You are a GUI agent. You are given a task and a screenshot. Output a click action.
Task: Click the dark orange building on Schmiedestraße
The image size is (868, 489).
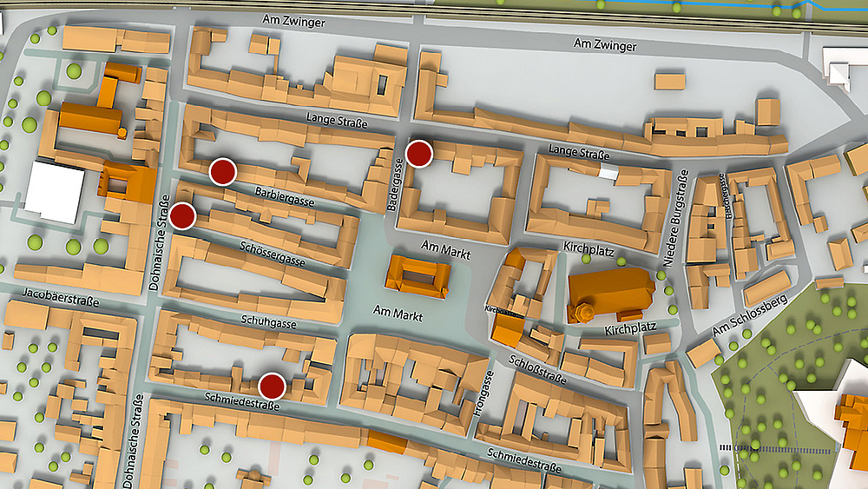[x=387, y=442]
